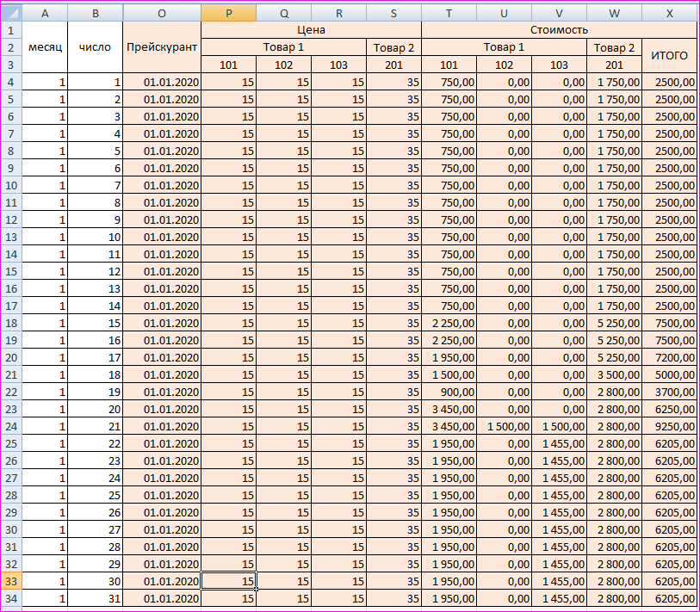Select the Стоимость merged header cell
Viewport: 700px width, 612px height.
coord(559,30)
